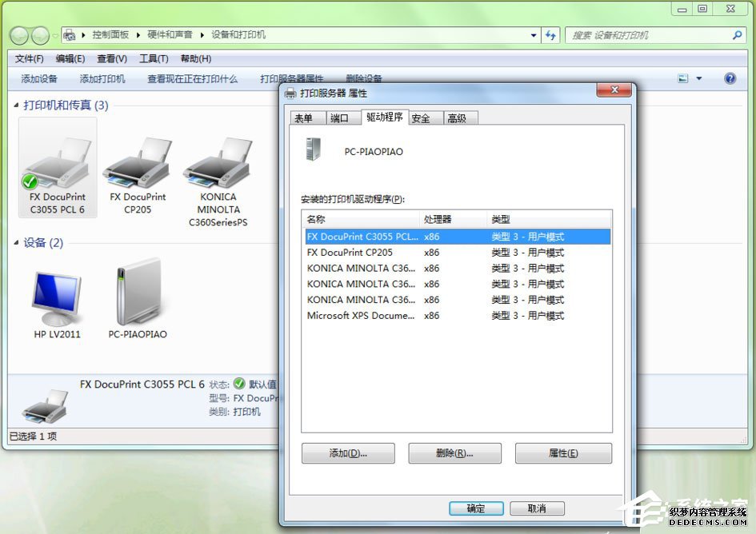Click 设备和打印机 in the breadcrumb
756x534 pixels.
point(238,34)
